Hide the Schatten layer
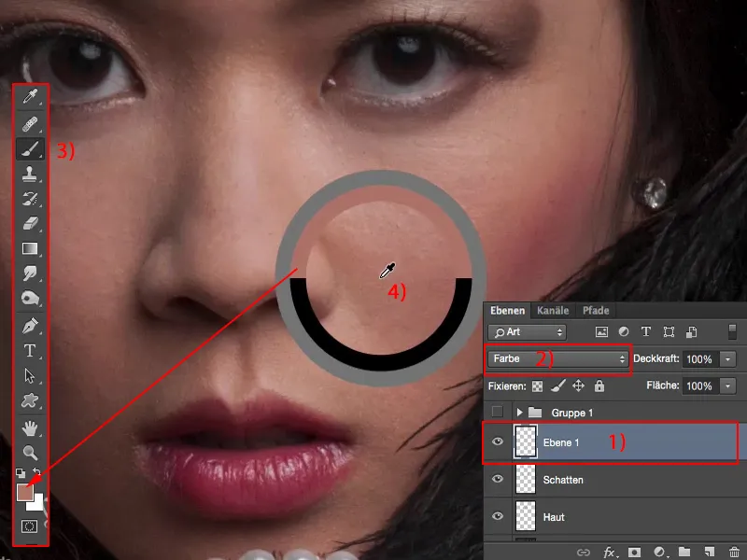The width and height of the screenshot is (747, 560). click(x=498, y=479)
